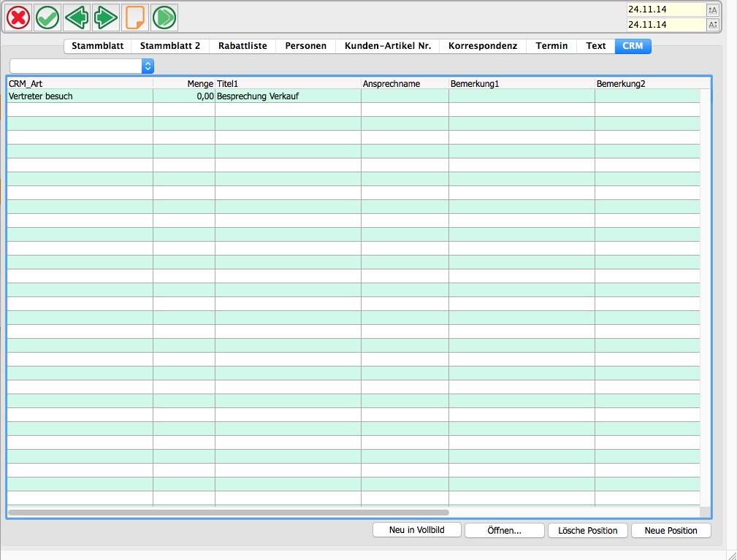The width and height of the screenshot is (737, 560).
Task: Click the Titel1 column header
Action: 288,84
